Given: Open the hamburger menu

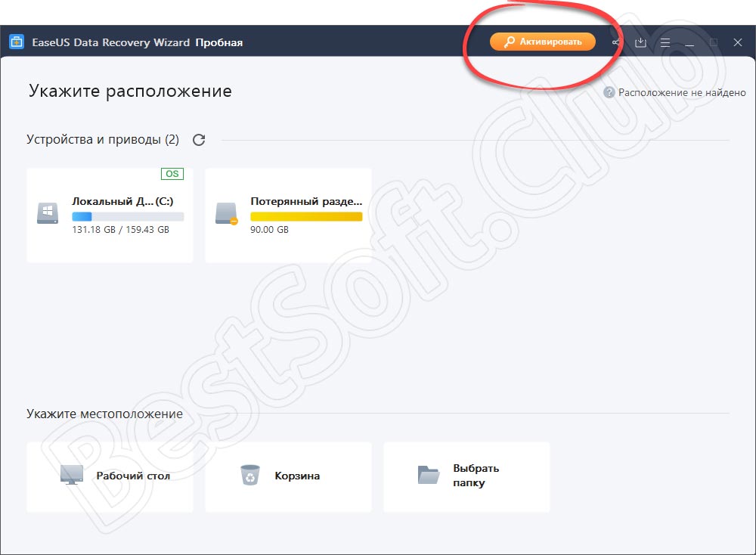Looking at the screenshot, I should (665, 43).
